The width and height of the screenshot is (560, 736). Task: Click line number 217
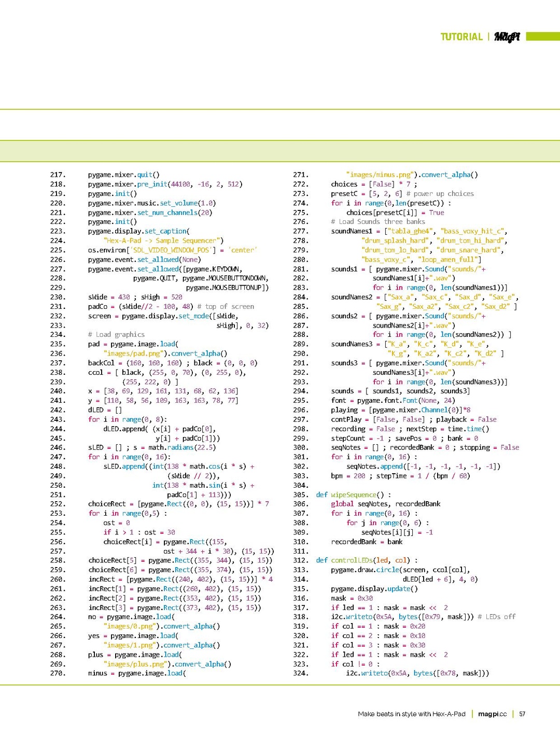(x=58, y=175)
